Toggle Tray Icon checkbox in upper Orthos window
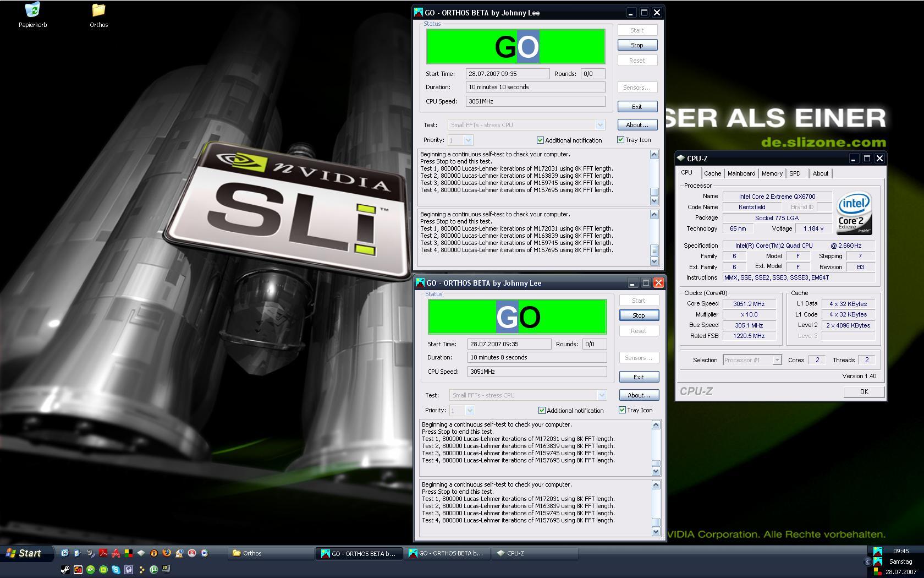The height and width of the screenshot is (578, 924). (x=634, y=140)
